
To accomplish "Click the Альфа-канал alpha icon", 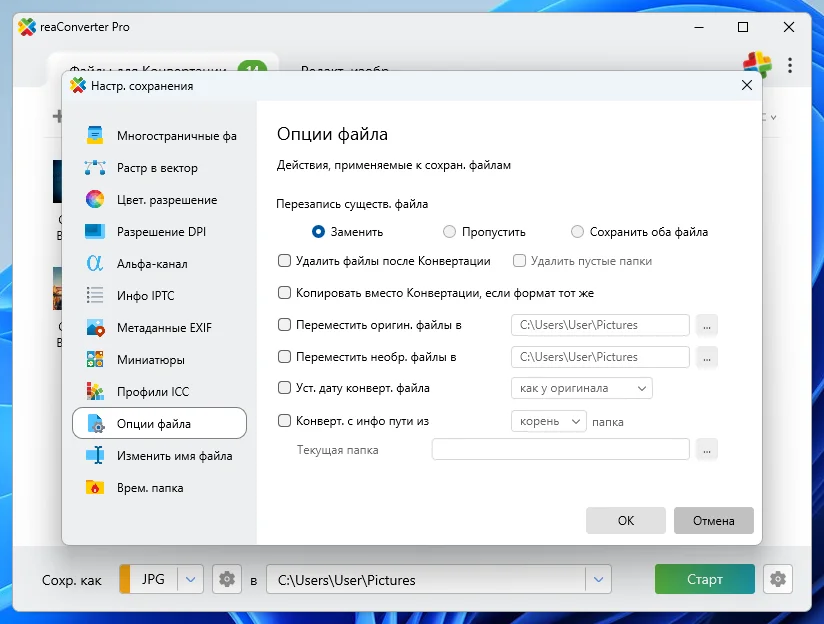I will [95, 264].
